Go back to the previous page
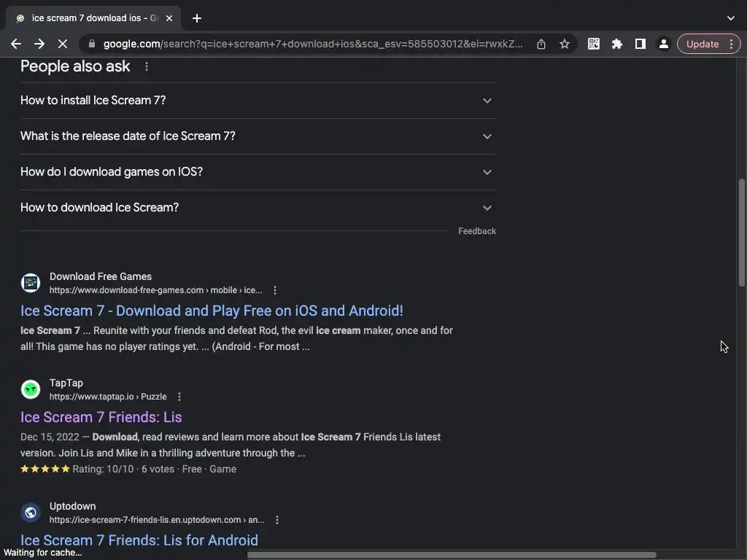This screenshot has width=747, height=560. click(16, 44)
